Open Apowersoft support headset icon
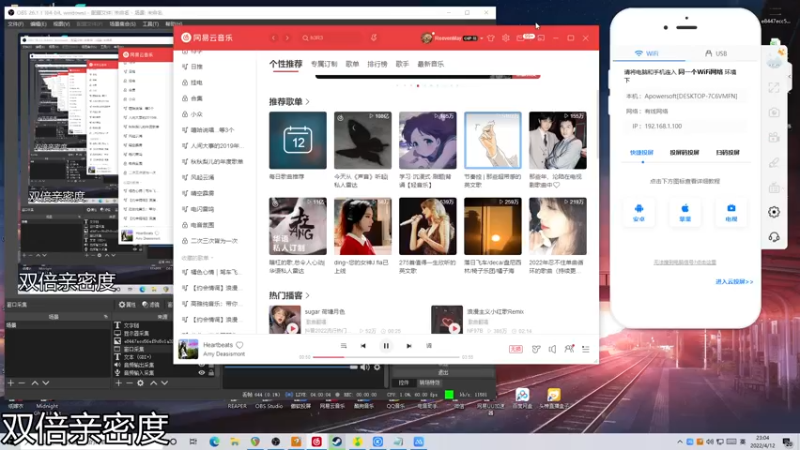Screen dimensions: 800x450 [774, 237]
